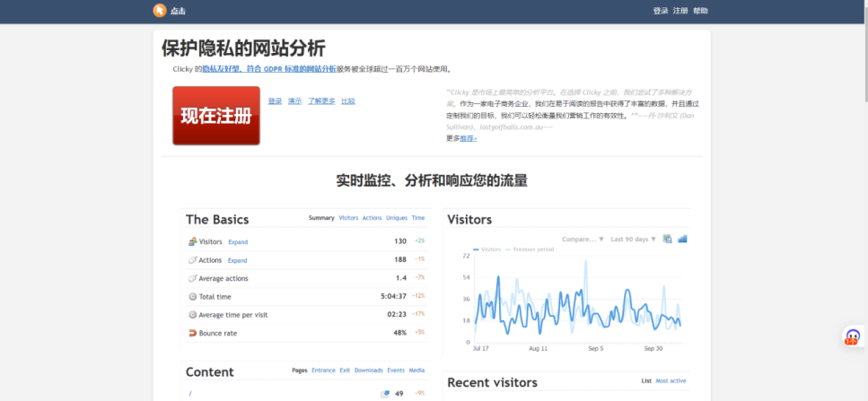Select the Actions tab in The Basics
Screen dimensions: 868x401
pos(372,218)
